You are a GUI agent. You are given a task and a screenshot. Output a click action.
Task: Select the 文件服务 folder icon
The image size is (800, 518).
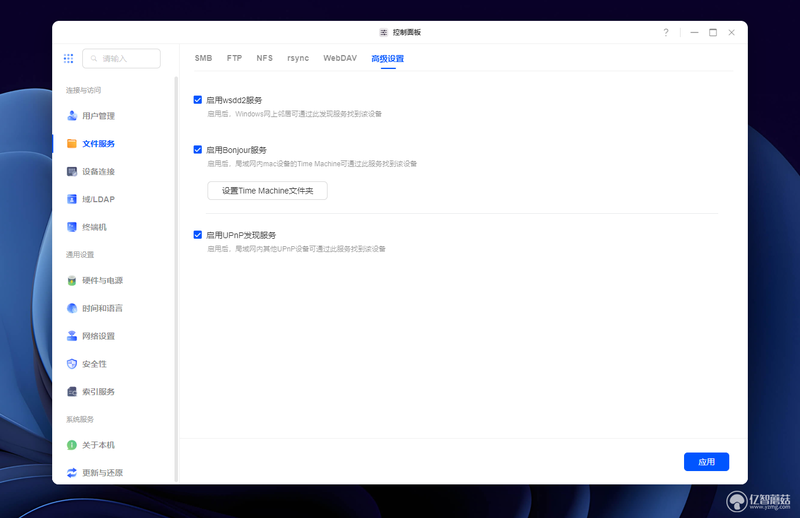pos(72,143)
